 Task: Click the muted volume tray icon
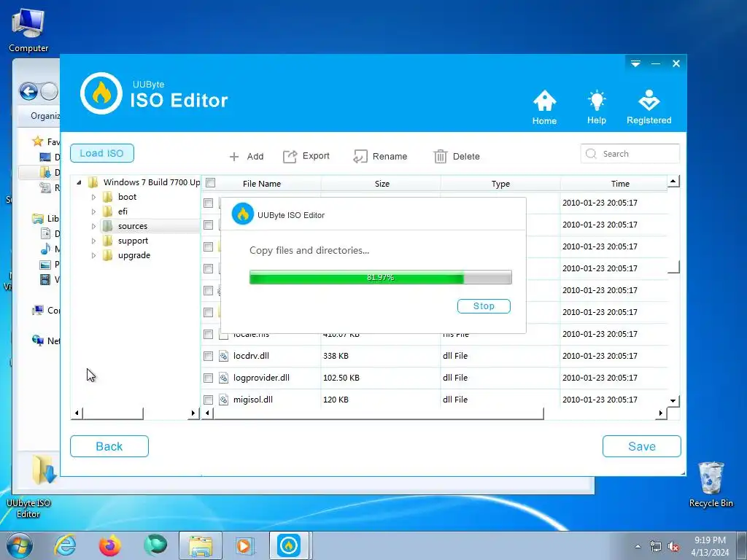pyautogui.click(x=673, y=547)
